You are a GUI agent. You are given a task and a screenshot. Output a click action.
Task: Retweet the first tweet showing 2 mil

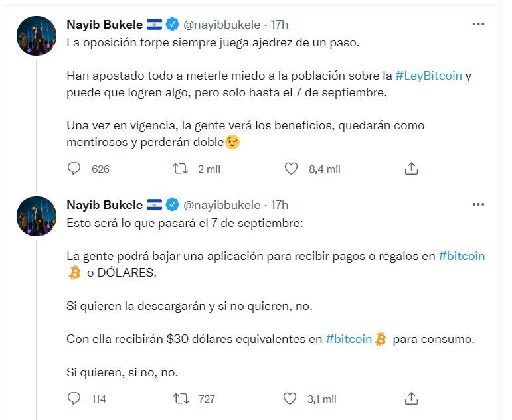[180, 169]
